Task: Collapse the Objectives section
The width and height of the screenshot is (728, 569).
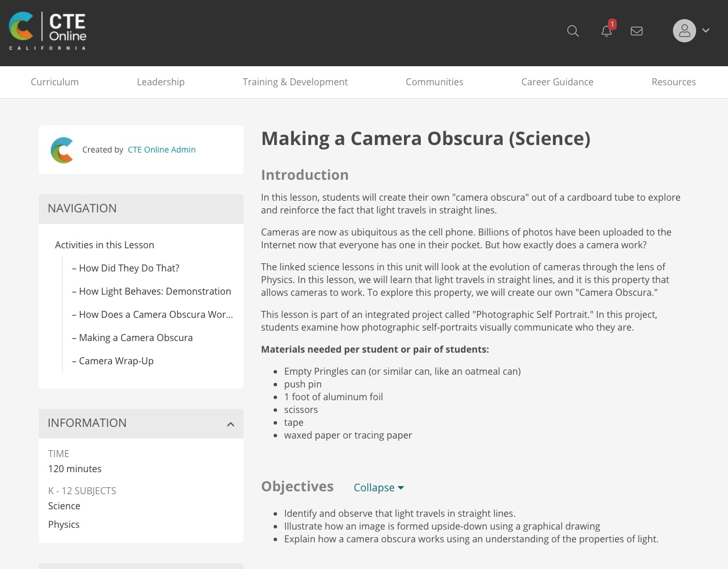Action: pos(378,487)
